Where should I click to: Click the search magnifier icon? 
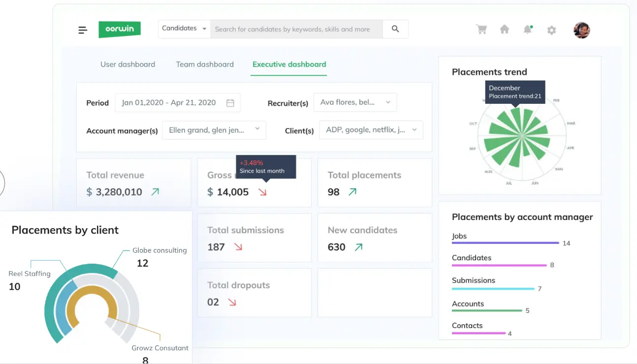(395, 29)
